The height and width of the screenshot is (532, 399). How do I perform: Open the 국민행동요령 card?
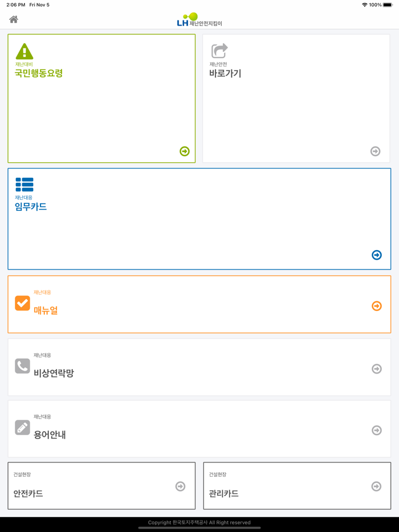(x=101, y=97)
